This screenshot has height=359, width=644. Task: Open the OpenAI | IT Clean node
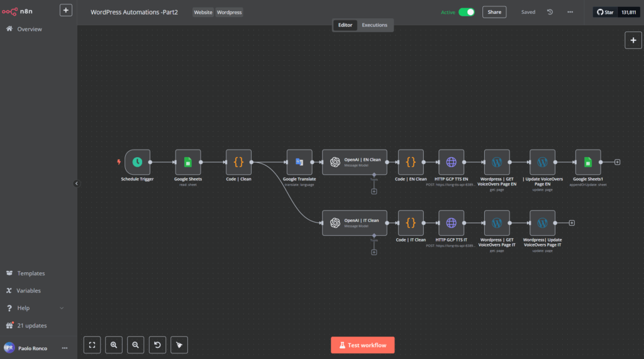(355, 223)
